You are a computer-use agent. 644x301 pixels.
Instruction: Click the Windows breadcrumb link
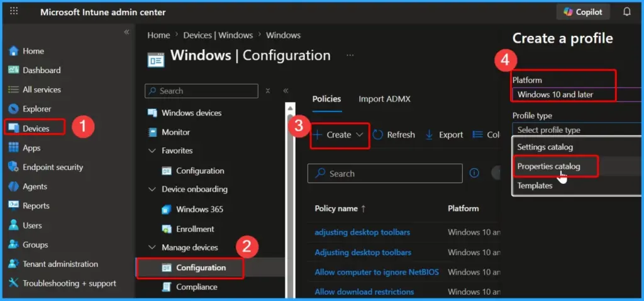coord(283,35)
